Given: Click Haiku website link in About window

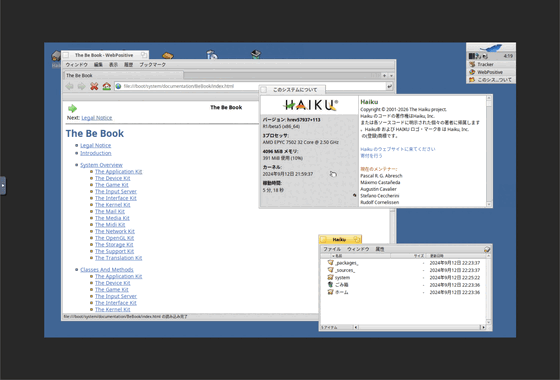Looking at the screenshot, I should (x=398, y=149).
